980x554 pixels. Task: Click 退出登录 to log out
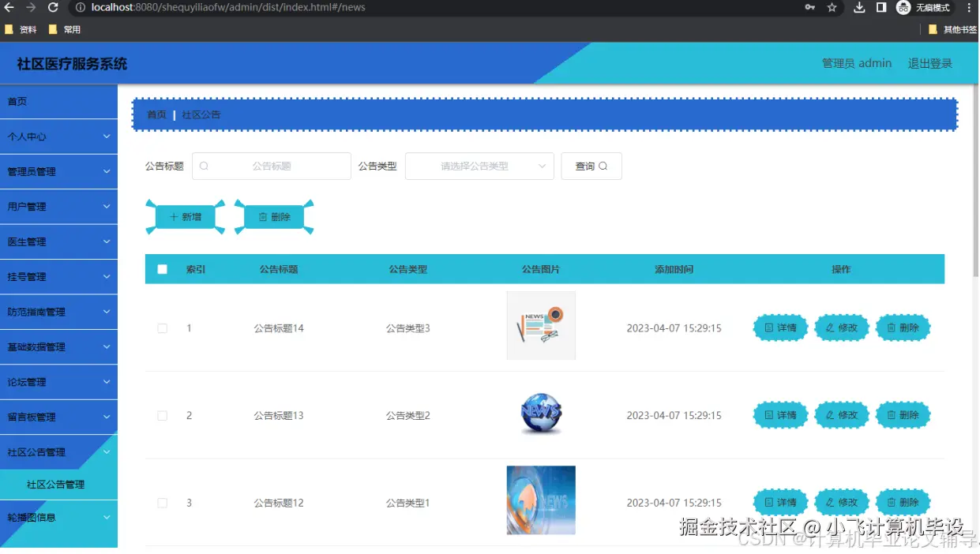[930, 63]
